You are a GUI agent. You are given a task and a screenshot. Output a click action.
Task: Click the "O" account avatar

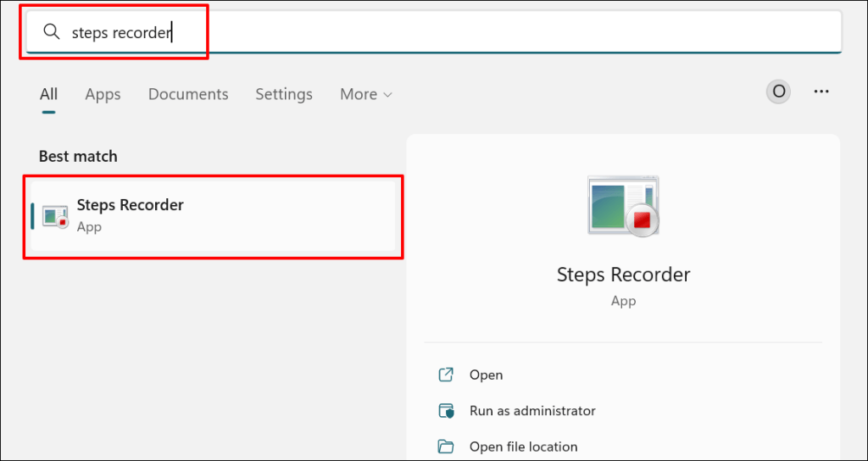click(778, 92)
